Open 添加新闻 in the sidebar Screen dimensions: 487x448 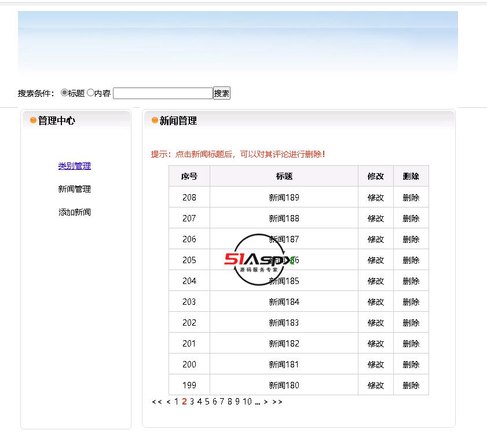click(74, 212)
